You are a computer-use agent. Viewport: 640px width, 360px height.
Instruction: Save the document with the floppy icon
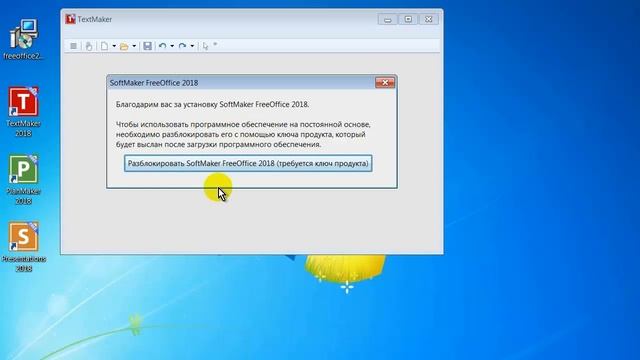pyautogui.click(x=147, y=46)
